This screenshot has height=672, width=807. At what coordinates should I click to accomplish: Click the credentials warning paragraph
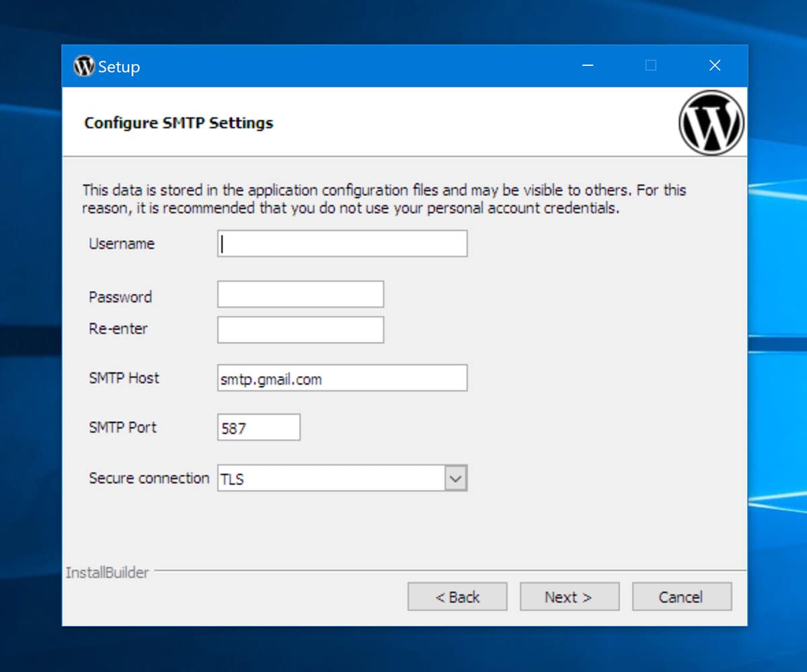tap(384, 199)
